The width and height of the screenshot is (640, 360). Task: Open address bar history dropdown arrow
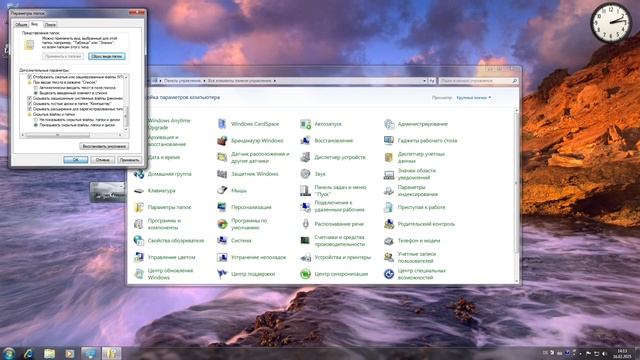424,81
